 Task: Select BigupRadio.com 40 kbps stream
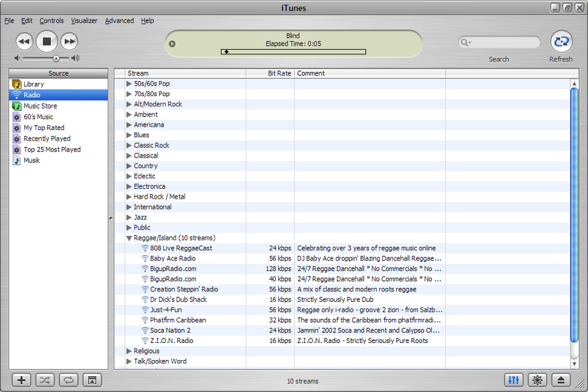coord(342,279)
